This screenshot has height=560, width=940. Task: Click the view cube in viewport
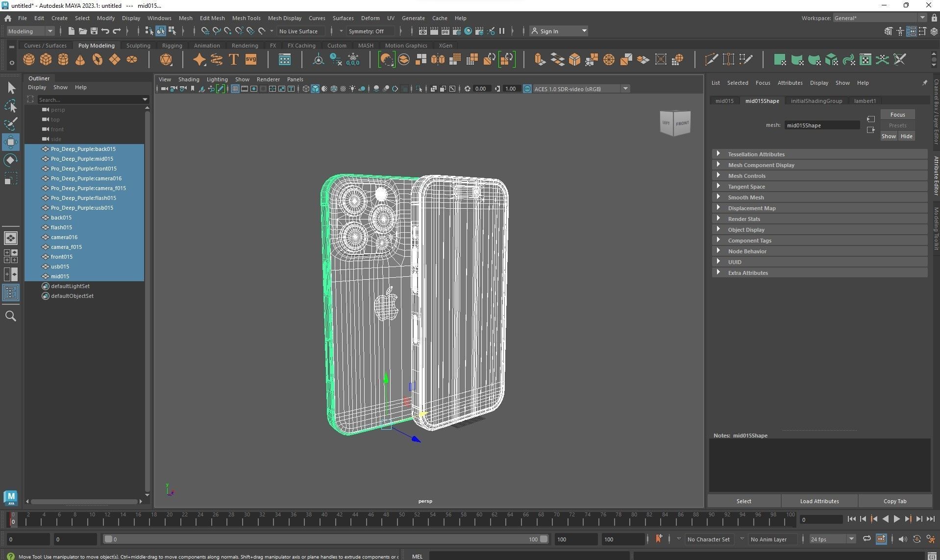675,123
